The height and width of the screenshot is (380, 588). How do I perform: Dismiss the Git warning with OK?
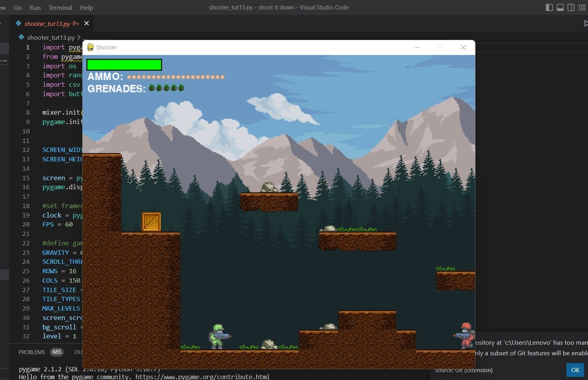pos(575,370)
